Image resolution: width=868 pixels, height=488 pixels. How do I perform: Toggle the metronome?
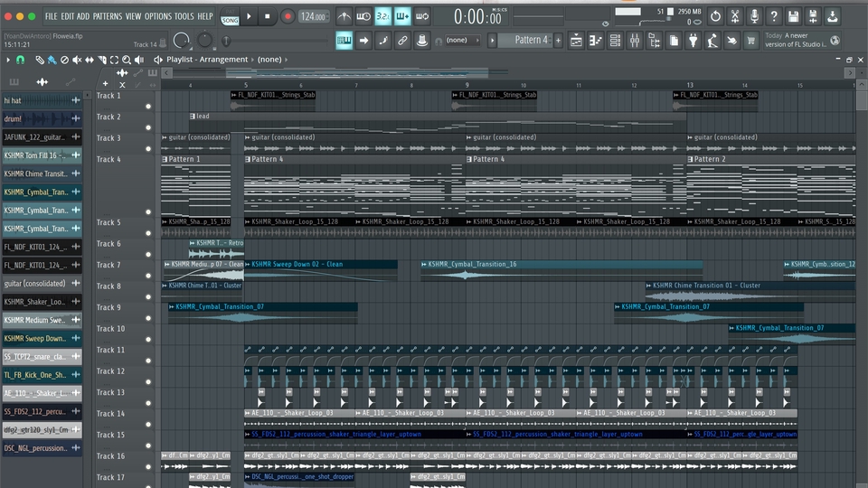click(x=344, y=16)
